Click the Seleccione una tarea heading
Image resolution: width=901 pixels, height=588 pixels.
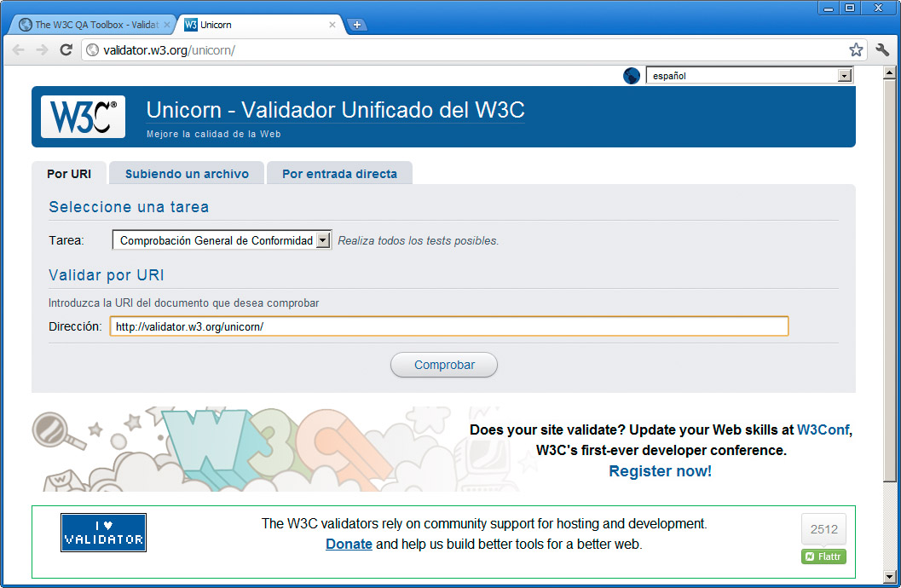(x=129, y=207)
